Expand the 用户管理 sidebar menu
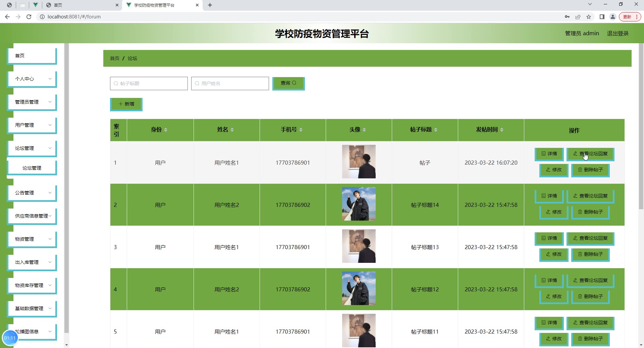This screenshot has width=644, height=348. pyautogui.click(x=32, y=125)
